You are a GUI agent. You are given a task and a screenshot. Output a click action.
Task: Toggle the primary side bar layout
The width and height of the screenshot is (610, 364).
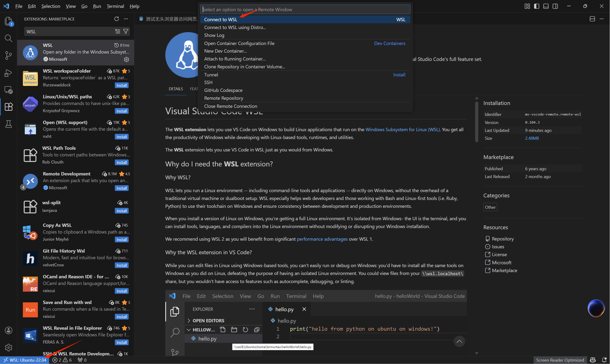tap(537, 6)
